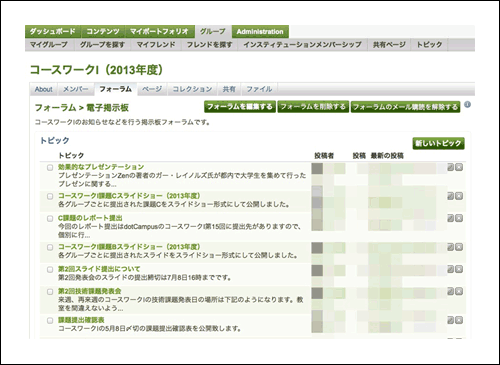Tick checkbox for コースワークI課題Cスライドショー
This screenshot has width=500, height=365.
[x=50, y=196]
